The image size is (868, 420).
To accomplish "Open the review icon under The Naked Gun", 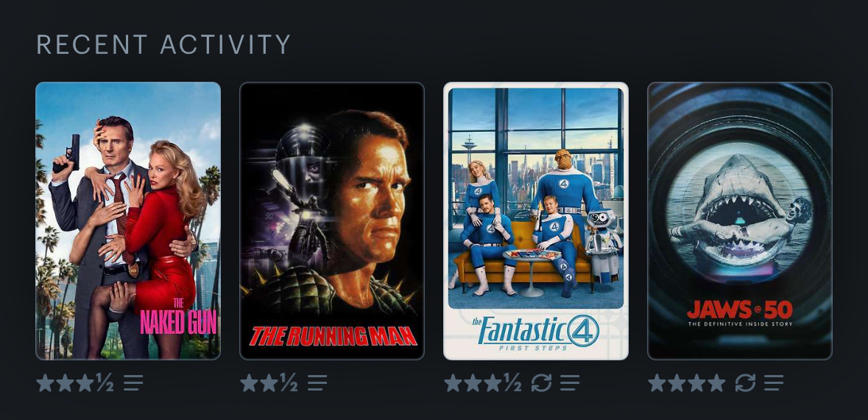I will [133, 382].
